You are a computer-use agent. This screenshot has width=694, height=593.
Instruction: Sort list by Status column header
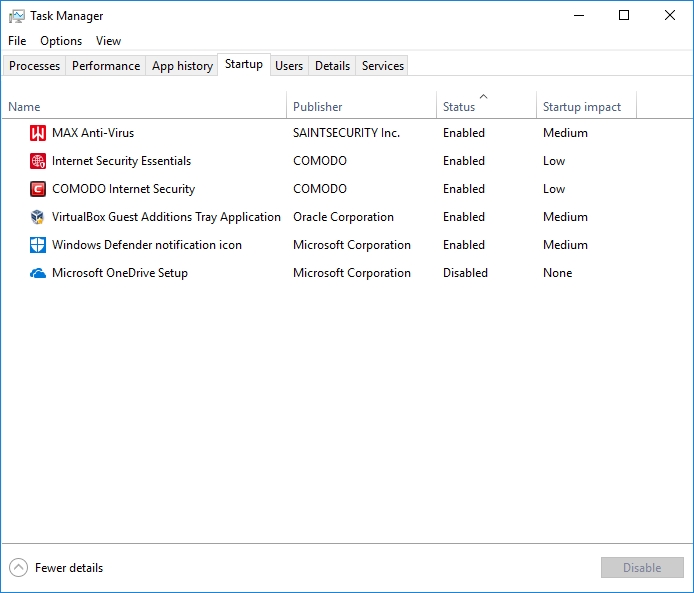(x=459, y=107)
